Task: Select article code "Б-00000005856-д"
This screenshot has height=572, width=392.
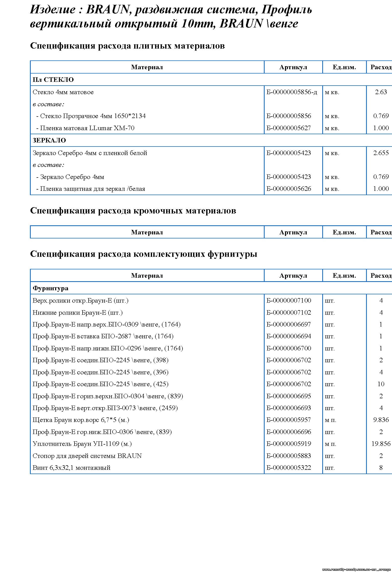Action: tap(292, 92)
